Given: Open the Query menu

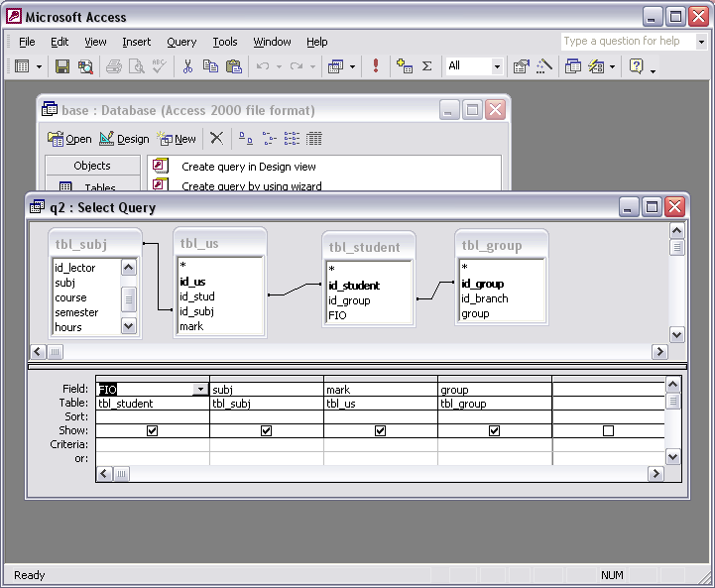Looking at the screenshot, I should click(x=181, y=42).
